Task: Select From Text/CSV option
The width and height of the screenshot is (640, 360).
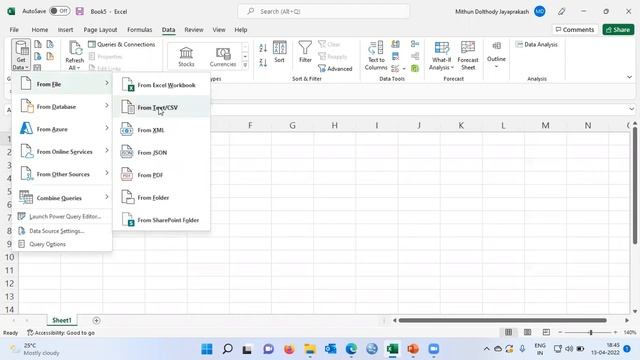Action: click(162, 107)
